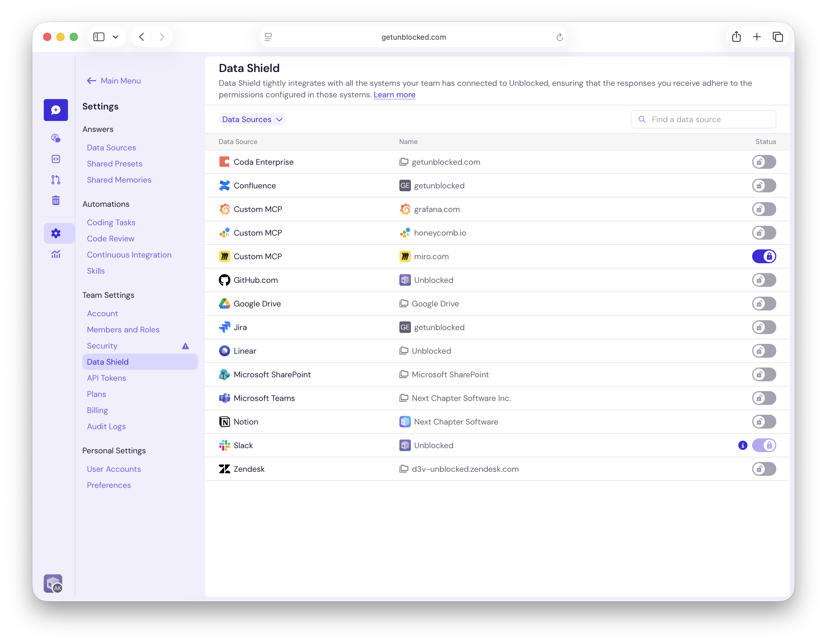Click the pull request icon in left rail

(56, 179)
